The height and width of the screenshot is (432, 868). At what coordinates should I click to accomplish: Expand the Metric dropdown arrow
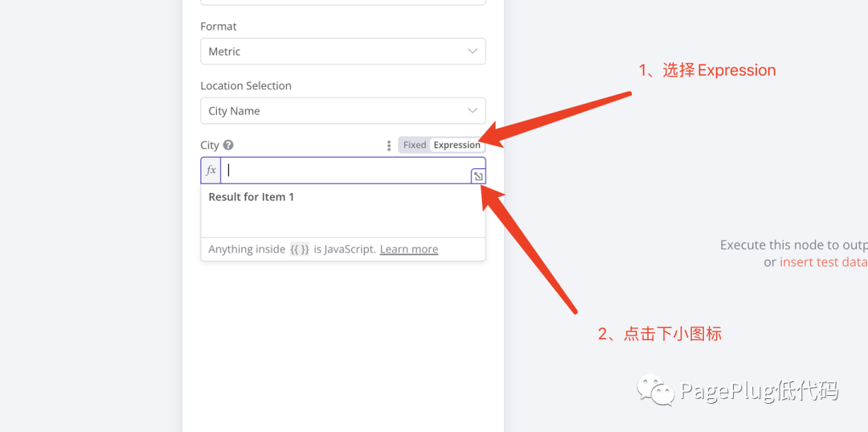click(x=473, y=51)
